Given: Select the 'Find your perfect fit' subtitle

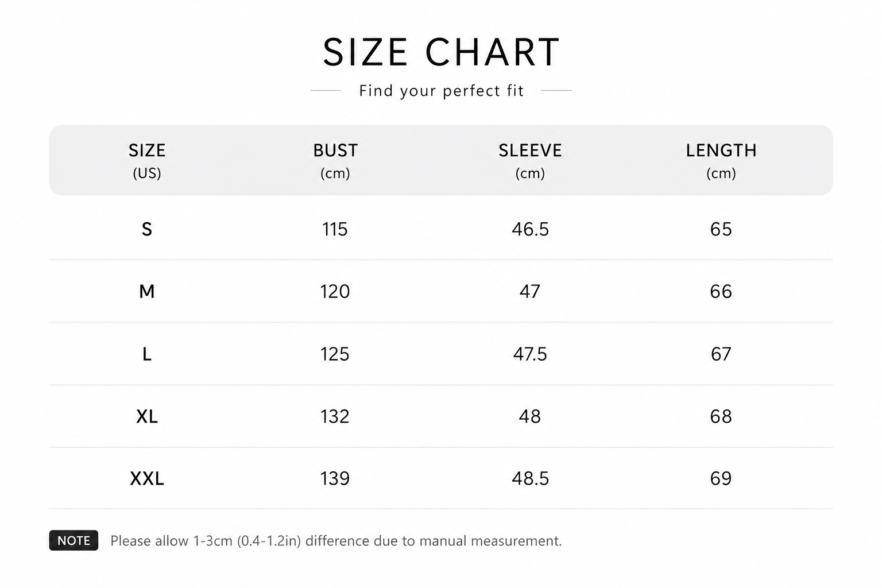Looking at the screenshot, I should (x=441, y=91).
